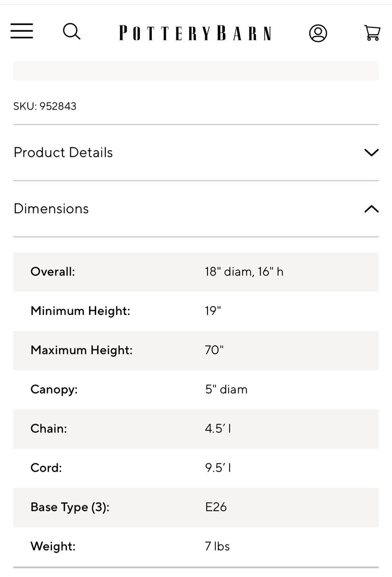
Task: Open the Product Details heading
Action: (63, 152)
